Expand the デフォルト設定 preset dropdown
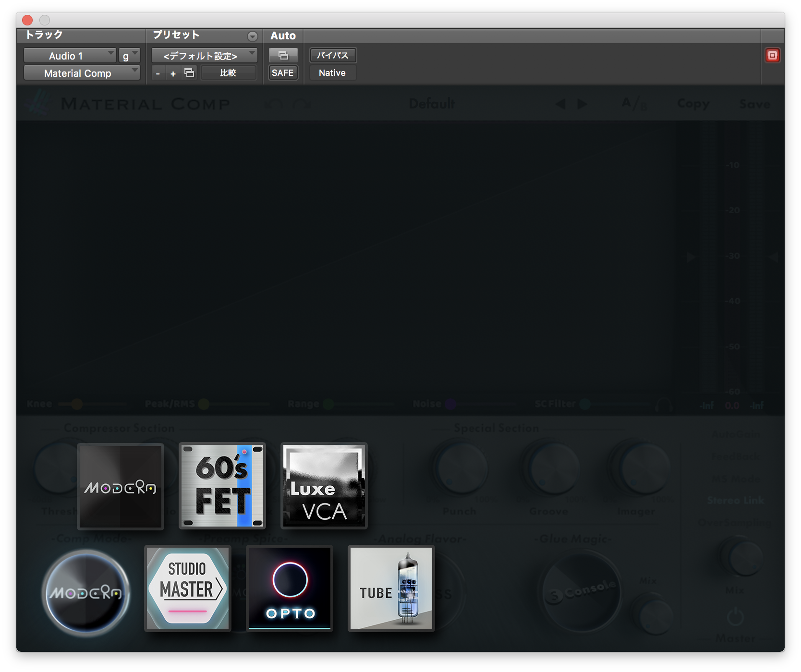The width and height of the screenshot is (801, 672). point(204,56)
